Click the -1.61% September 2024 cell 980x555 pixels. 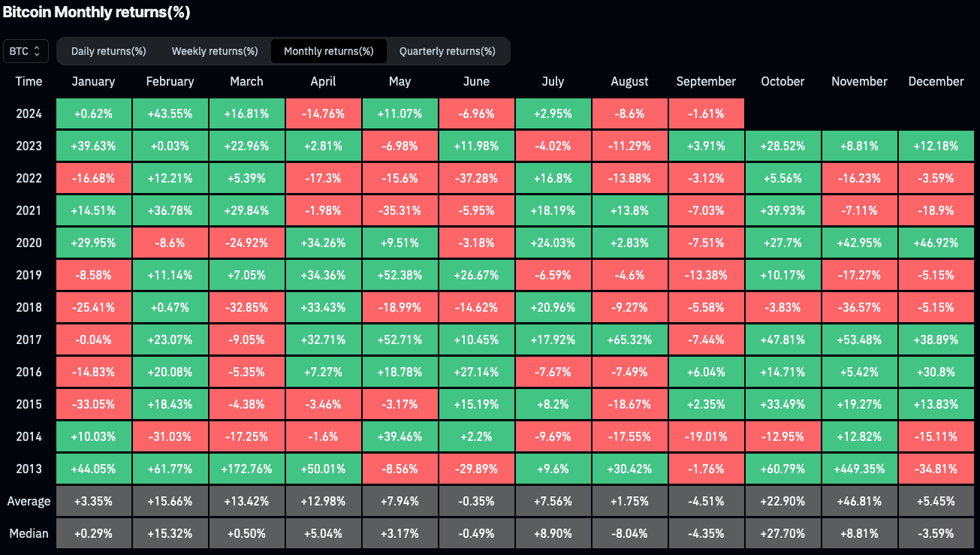click(x=707, y=113)
